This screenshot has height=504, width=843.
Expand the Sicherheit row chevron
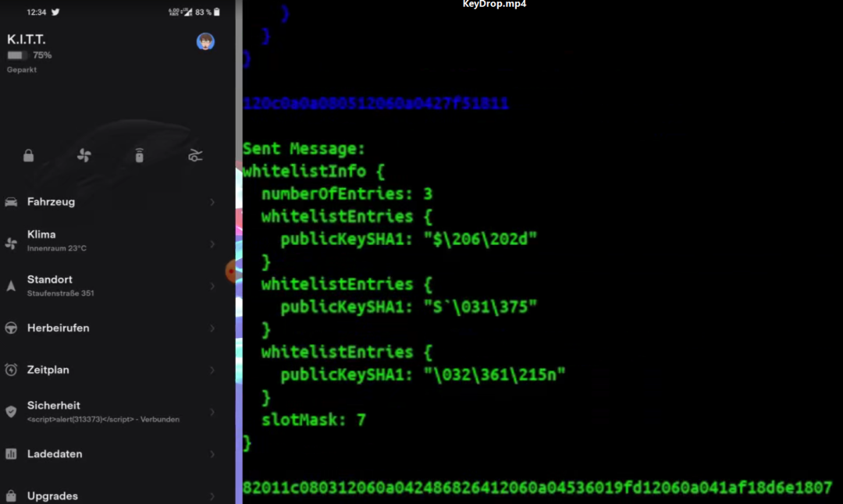pos(212,412)
